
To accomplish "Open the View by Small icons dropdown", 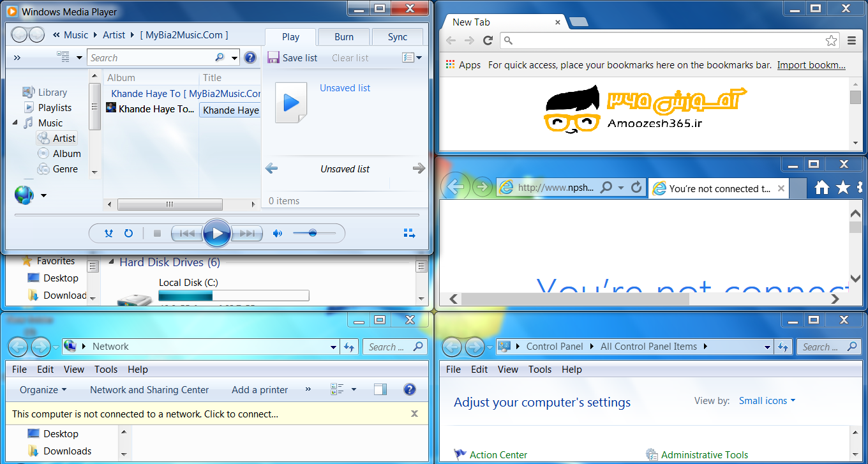I will click(x=767, y=401).
